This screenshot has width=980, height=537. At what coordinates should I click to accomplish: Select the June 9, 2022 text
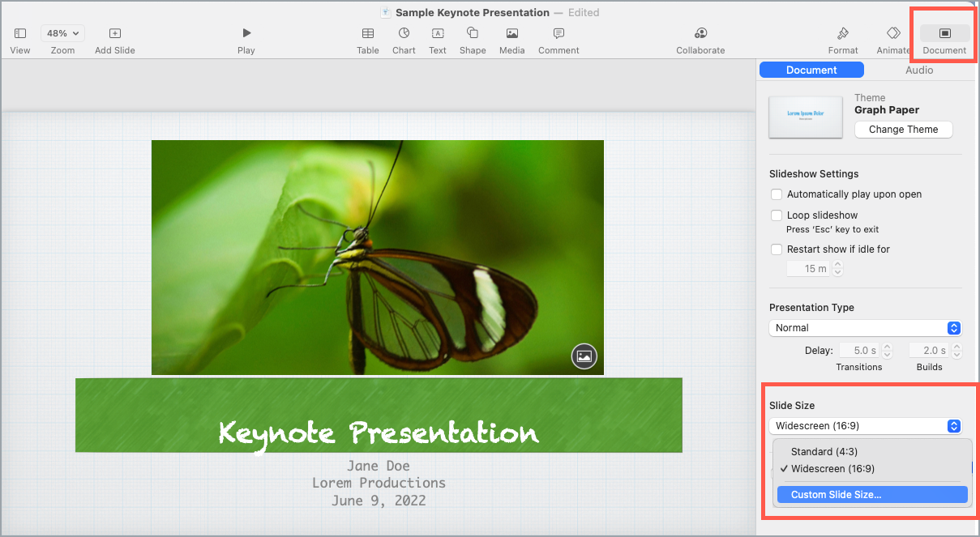[x=379, y=501]
